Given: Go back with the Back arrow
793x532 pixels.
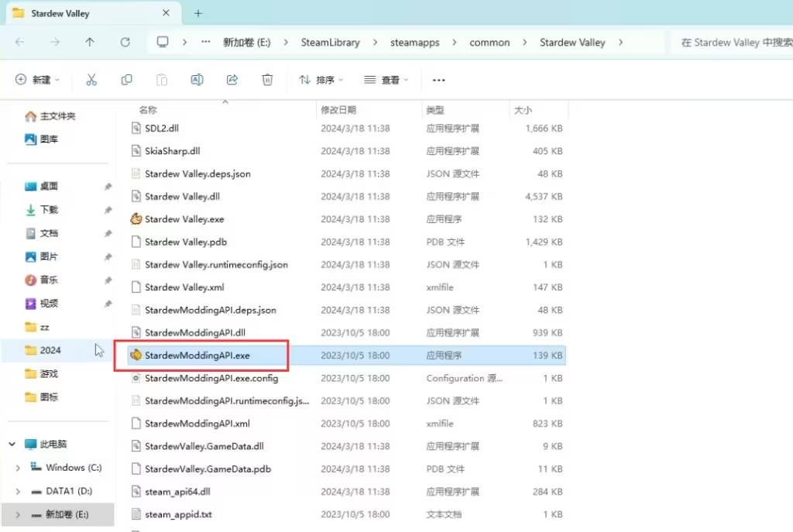Looking at the screenshot, I should [x=19, y=42].
